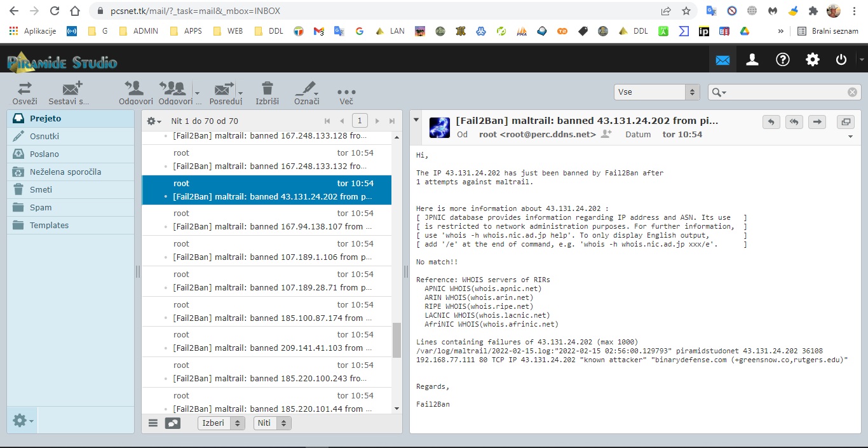Reload page in browser toolbar

tap(55, 11)
